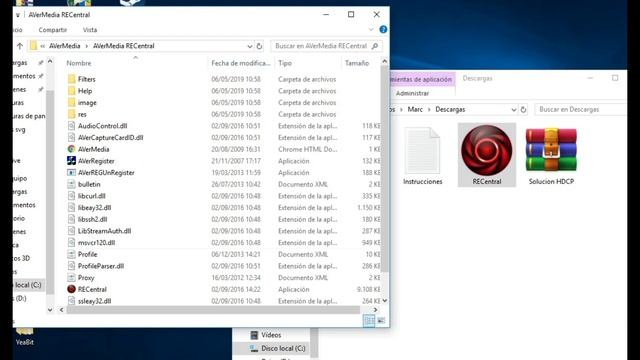Click the Profile XML document icon
This screenshot has height=360, width=640.
71,254
